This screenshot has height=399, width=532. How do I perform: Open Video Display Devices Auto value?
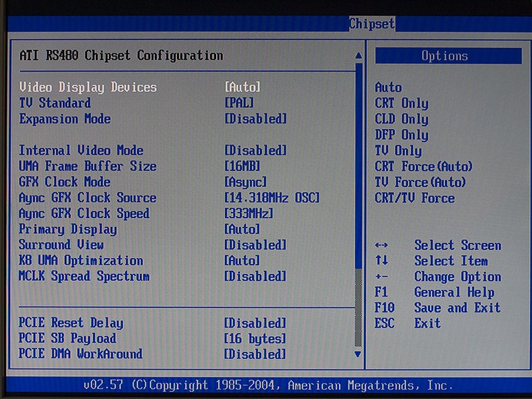click(x=242, y=87)
